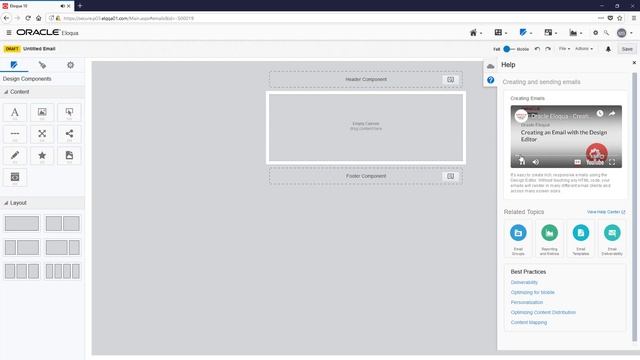Image resolution: width=640 pixels, height=360 pixels.
Task: Select the Shared Content file component
Action: [69, 156]
